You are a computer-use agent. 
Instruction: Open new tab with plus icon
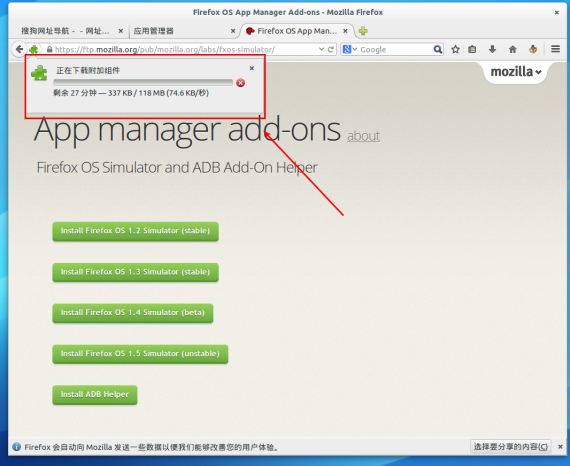point(363,31)
